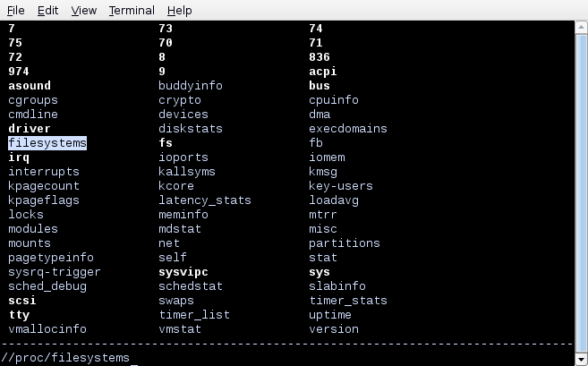588x366 pixels.
Task: Open the Terminal menu
Action: pos(132,10)
